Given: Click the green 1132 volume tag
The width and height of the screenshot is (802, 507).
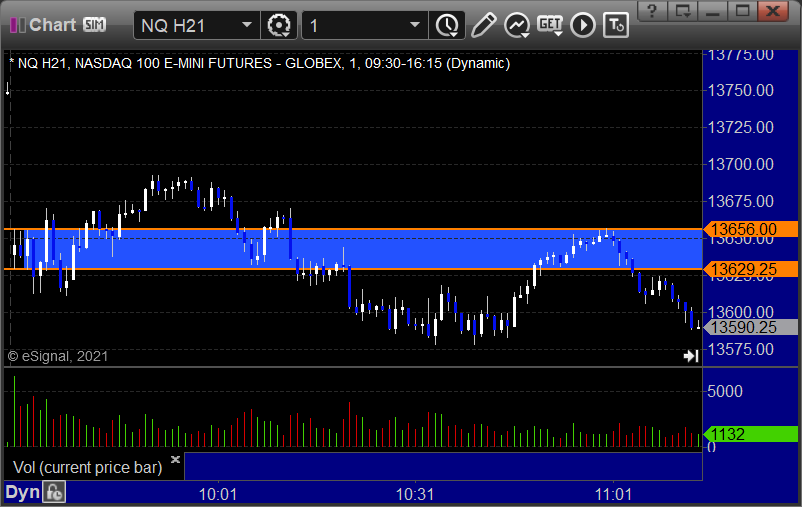Looking at the screenshot, I should [750, 434].
